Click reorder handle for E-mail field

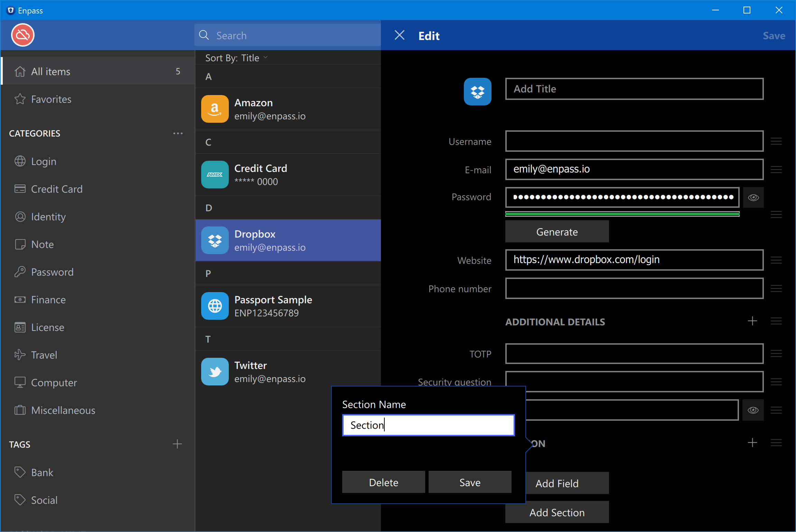[776, 169]
